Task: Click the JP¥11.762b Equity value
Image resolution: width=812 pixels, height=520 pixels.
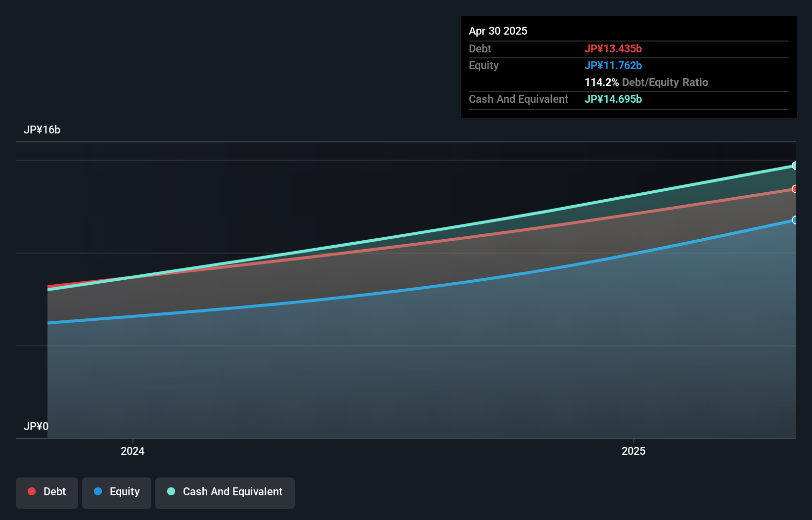Action: (614, 65)
